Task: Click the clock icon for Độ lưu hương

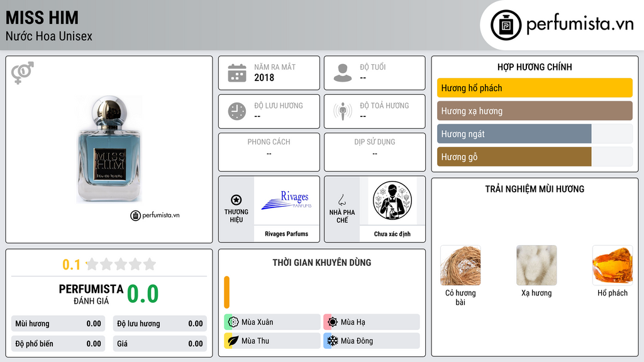Action: (237, 111)
